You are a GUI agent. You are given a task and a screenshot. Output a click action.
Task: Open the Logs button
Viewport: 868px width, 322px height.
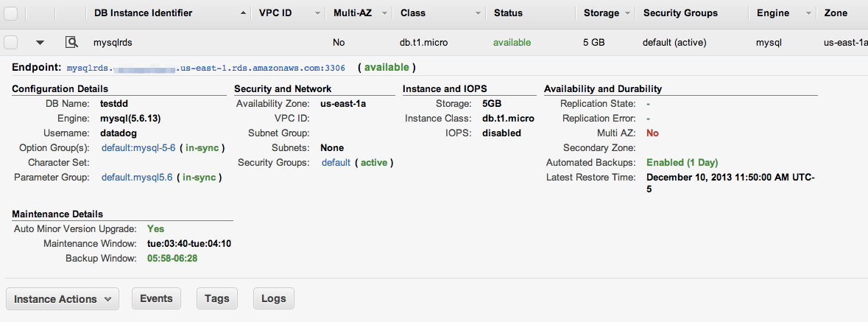273,298
